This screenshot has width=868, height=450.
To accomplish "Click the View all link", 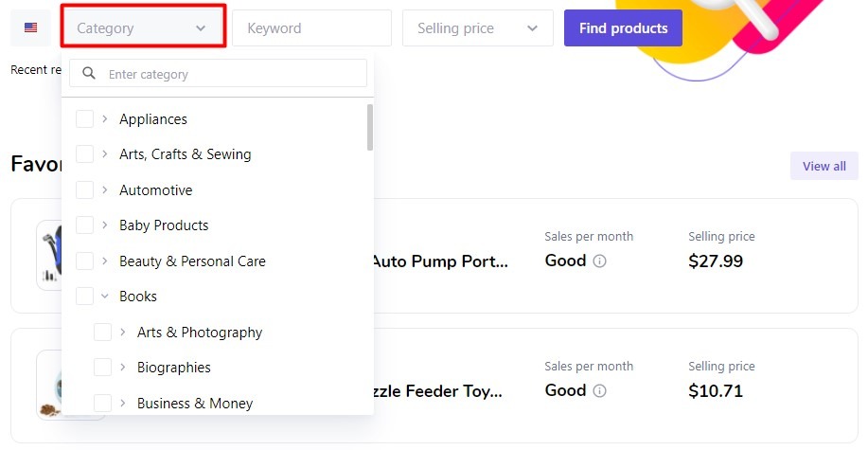I will click(824, 166).
